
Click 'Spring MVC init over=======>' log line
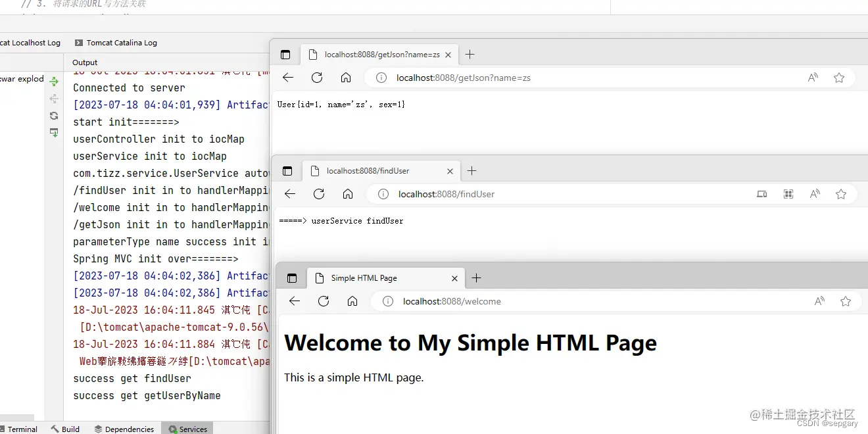[156, 258]
